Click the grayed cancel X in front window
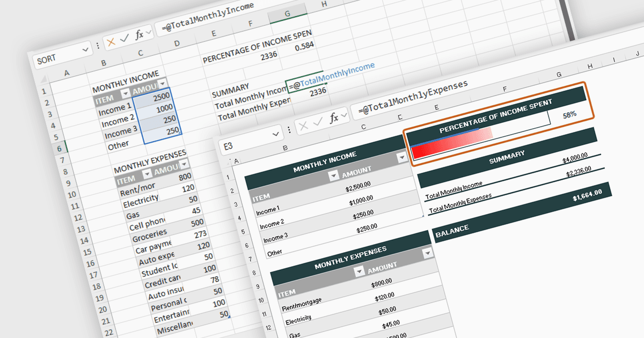 coord(303,126)
